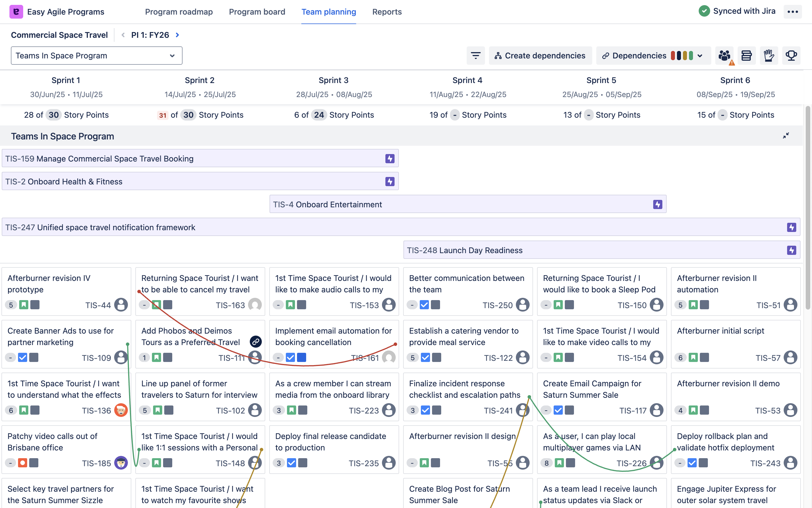Screen dimensions: 812x508
Task: Click the task checkbox icon on TIS-109
Action: [23, 357]
